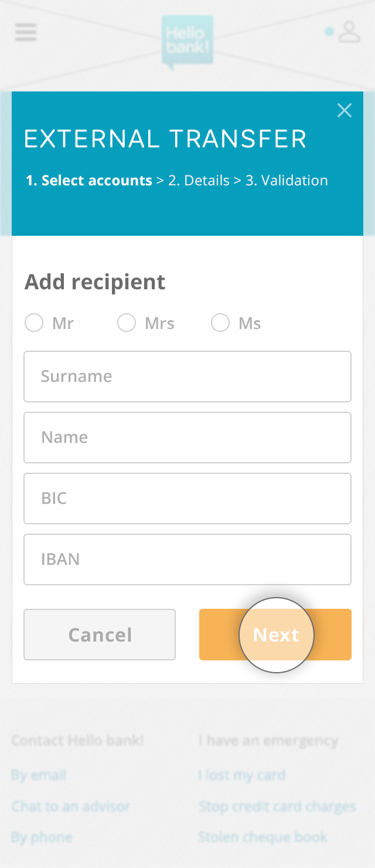Open the By email contact link
The image size is (375, 868).
tap(39, 775)
